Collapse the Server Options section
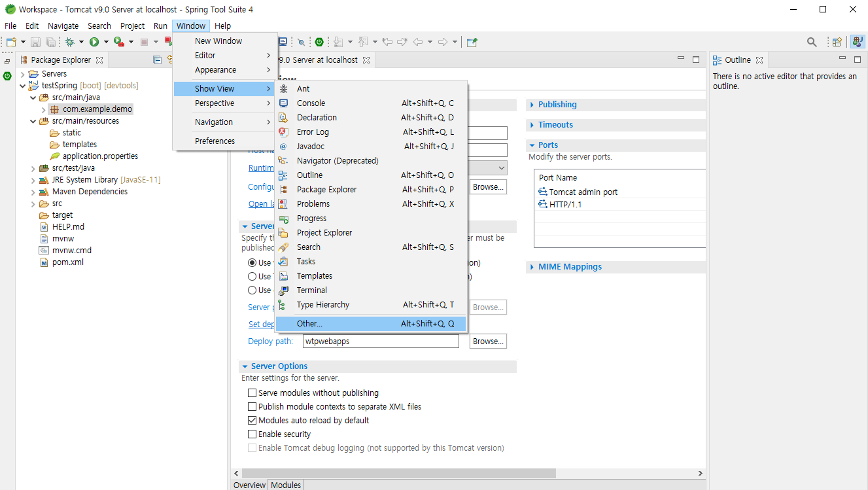The image size is (868, 490). (245, 366)
